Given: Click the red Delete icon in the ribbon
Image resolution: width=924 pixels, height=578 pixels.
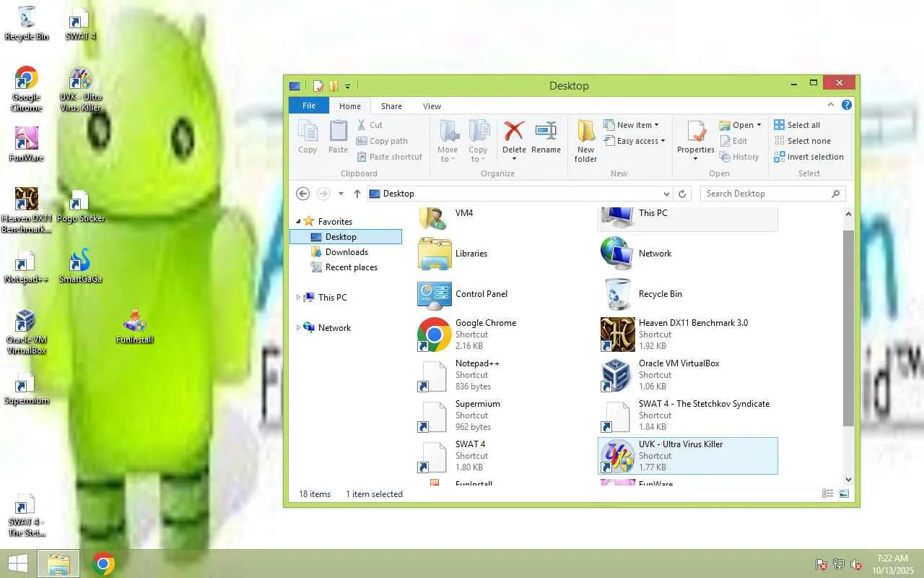Looking at the screenshot, I should click(514, 131).
